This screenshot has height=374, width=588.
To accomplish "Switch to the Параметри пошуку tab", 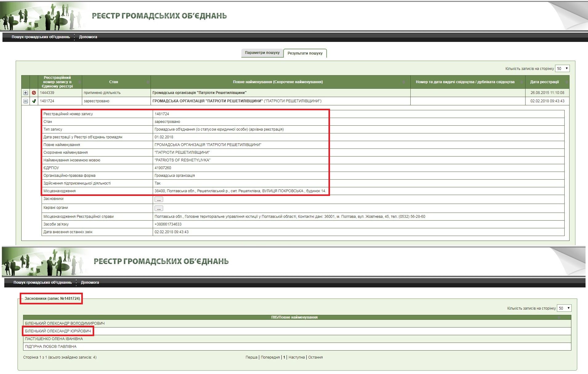I will [262, 53].
